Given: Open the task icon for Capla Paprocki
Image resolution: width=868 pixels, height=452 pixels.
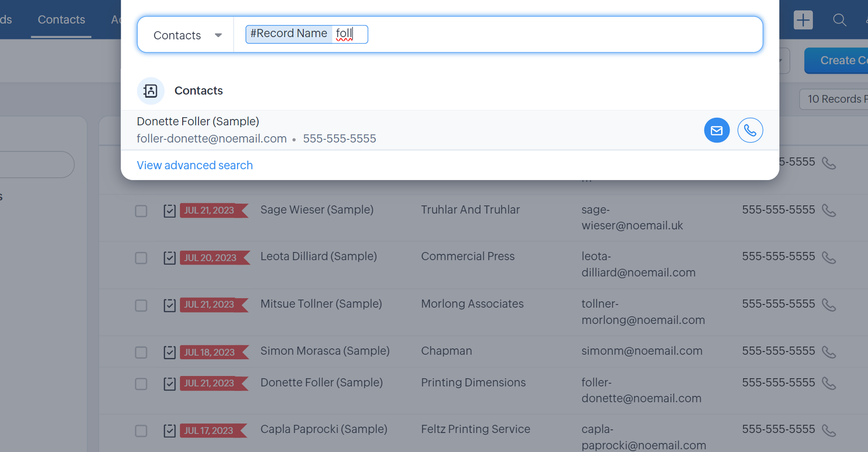Looking at the screenshot, I should tap(170, 431).
